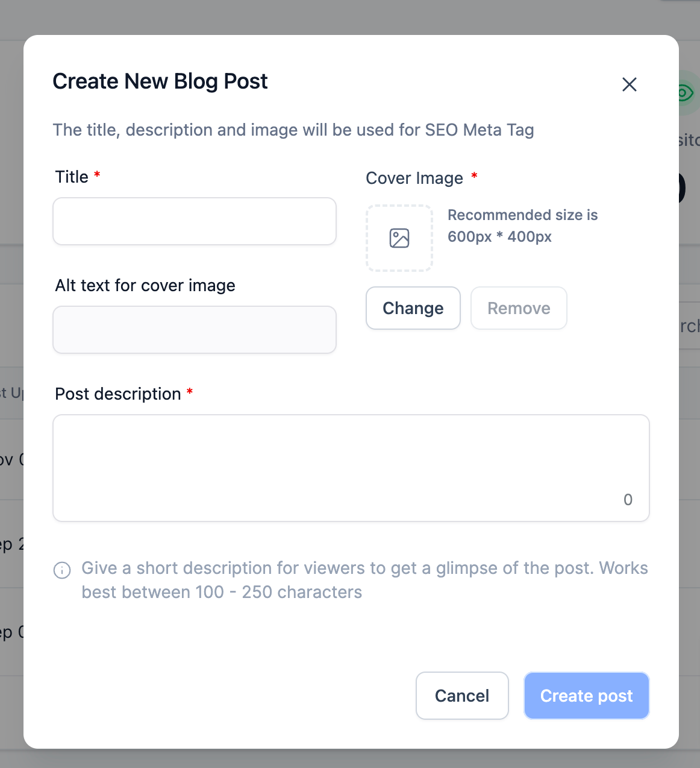Submit with the Create post button

(586, 696)
